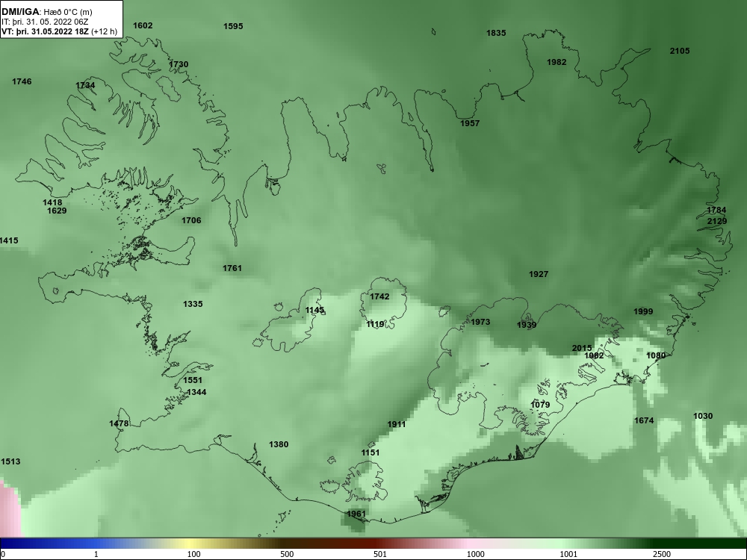Click the 1415 value at the west edge
The height and width of the screenshot is (560, 747).
point(9,240)
